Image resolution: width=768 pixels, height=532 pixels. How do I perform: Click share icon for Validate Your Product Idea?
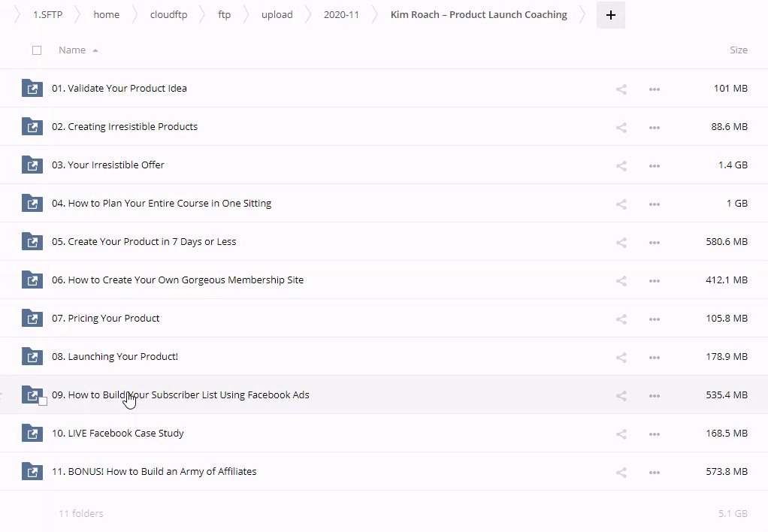tap(621, 89)
